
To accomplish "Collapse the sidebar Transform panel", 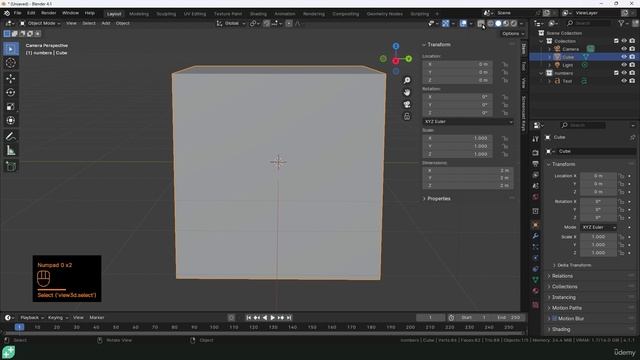I will point(438,44).
